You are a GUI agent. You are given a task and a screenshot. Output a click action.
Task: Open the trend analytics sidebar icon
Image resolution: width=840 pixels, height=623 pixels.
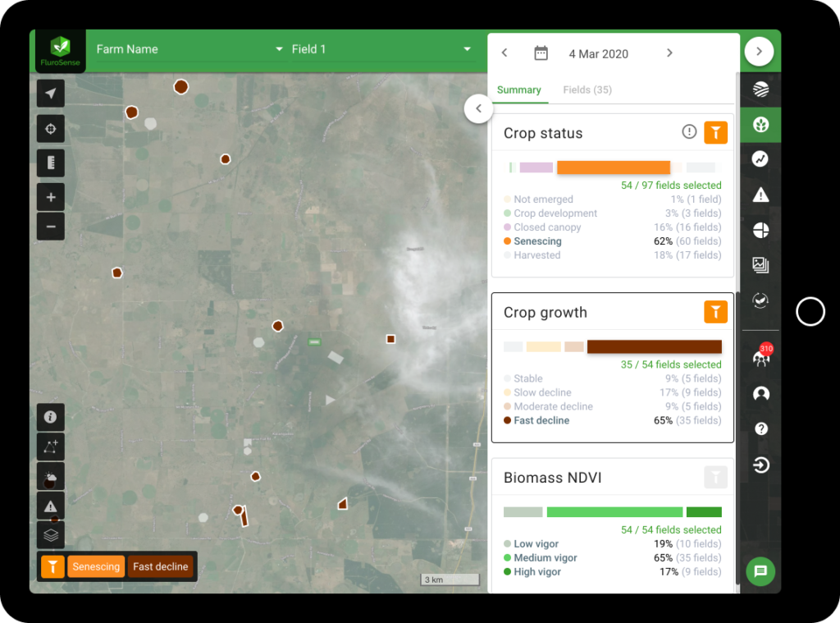[x=760, y=159]
